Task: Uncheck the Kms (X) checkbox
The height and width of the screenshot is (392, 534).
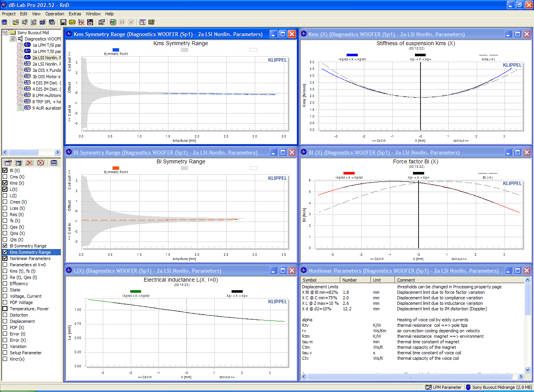Action: click(5, 183)
